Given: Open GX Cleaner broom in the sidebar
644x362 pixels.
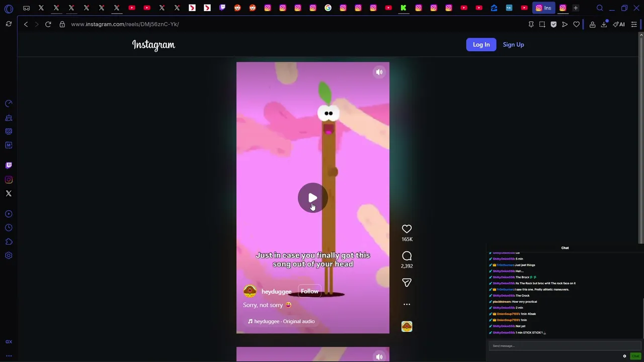Looking at the screenshot, I should [9, 118].
